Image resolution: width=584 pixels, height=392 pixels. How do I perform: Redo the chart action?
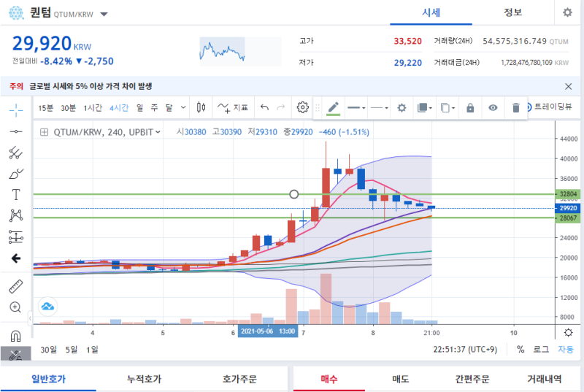pyautogui.click(x=281, y=107)
